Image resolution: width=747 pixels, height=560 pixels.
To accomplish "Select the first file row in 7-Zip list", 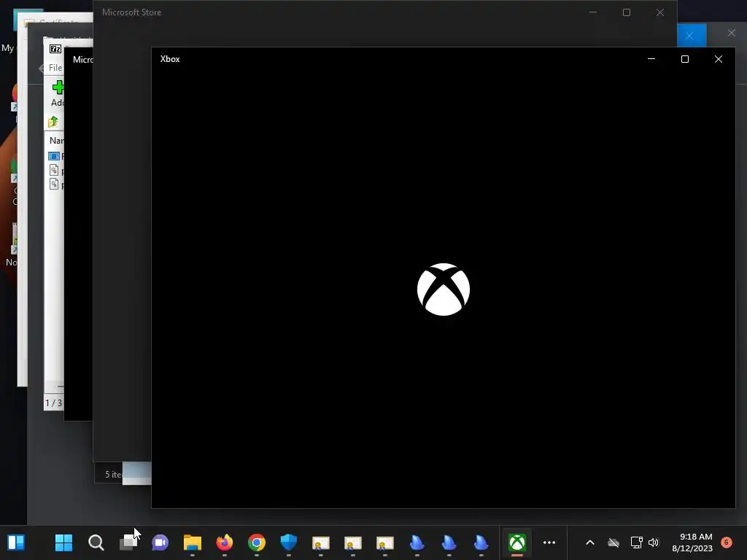I will tap(55, 156).
